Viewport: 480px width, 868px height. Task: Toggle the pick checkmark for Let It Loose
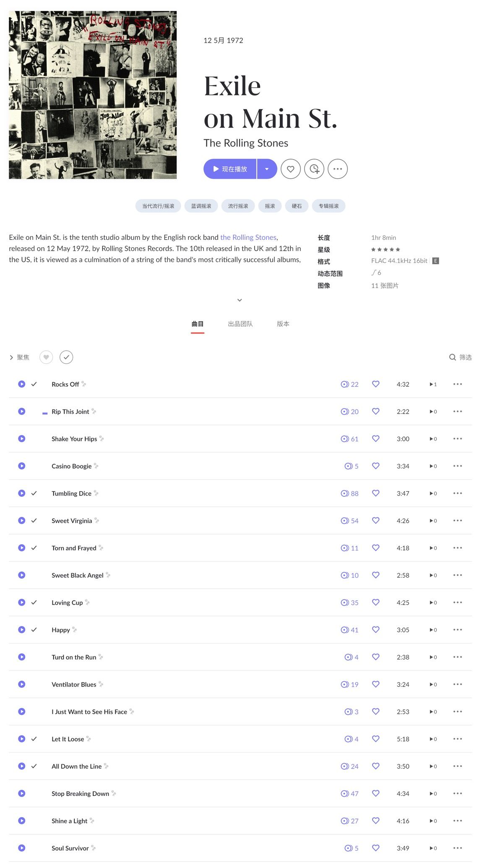34,739
